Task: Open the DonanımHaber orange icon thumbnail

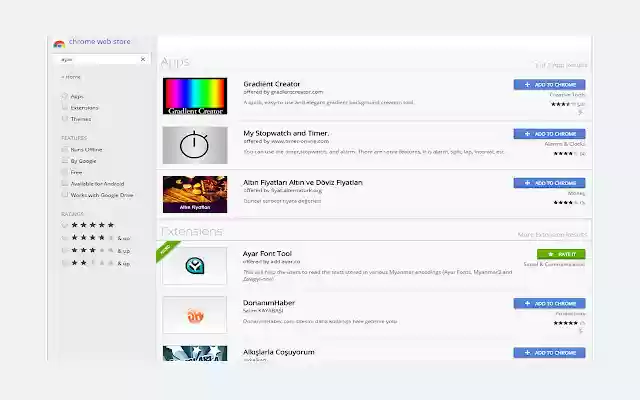Action: tap(195, 315)
